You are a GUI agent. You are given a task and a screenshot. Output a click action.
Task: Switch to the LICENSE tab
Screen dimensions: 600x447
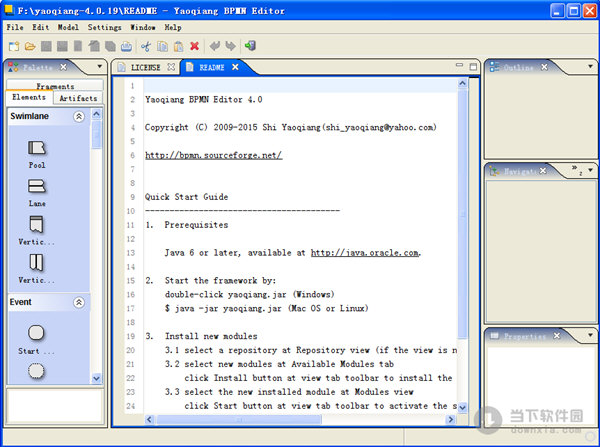click(145, 67)
